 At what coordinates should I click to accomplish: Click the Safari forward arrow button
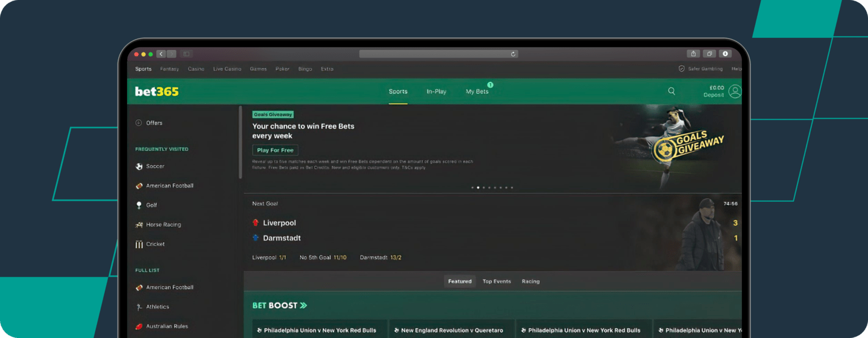[171, 54]
